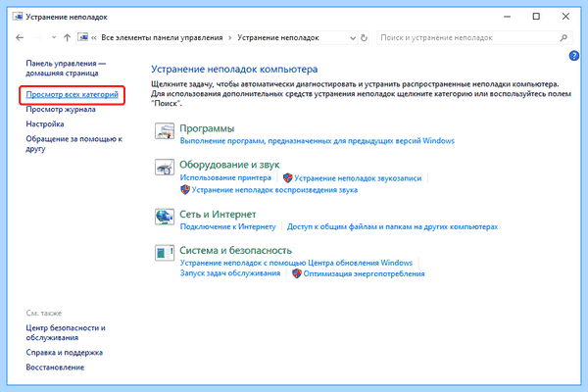Run Выполнение программ для предыдущих версий Windows

318,141
